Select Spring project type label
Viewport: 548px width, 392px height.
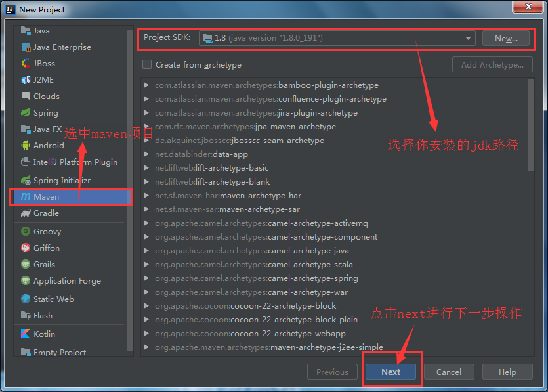coord(46,113)
